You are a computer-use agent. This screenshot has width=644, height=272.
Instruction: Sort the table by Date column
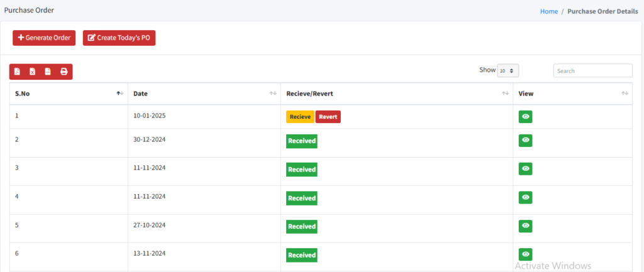click(272, 94)
